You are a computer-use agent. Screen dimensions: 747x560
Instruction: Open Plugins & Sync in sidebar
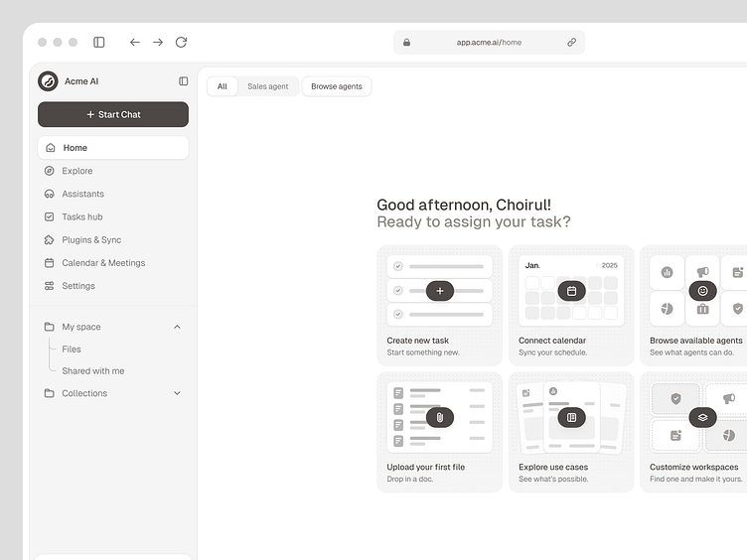(91, 240)
